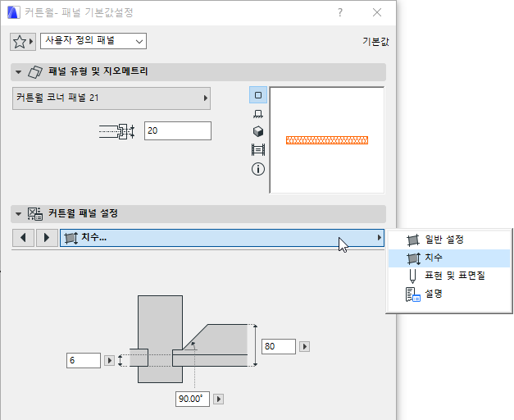Screen dimensions: 514x420
Task: Click the orange panel preview thumbnail
Action: pos(327,140)
